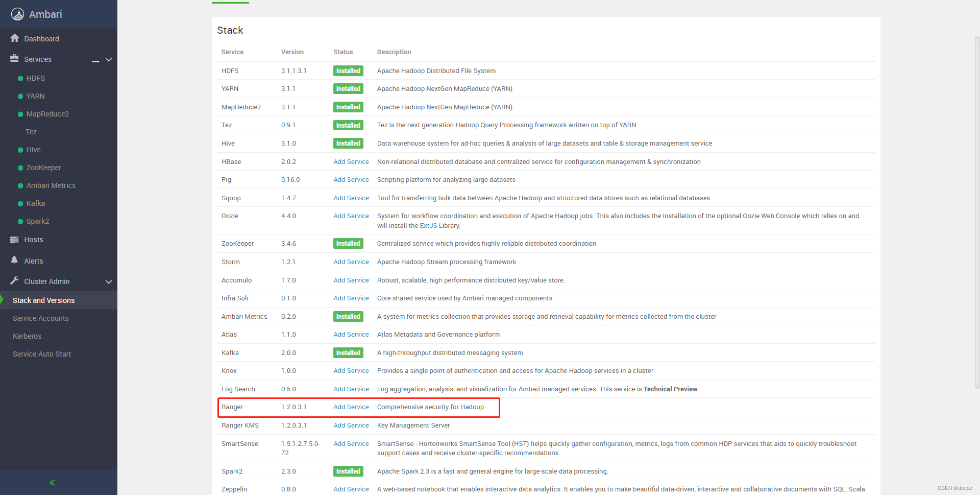Open Kerberos settings page

click(x=27, y=336)
